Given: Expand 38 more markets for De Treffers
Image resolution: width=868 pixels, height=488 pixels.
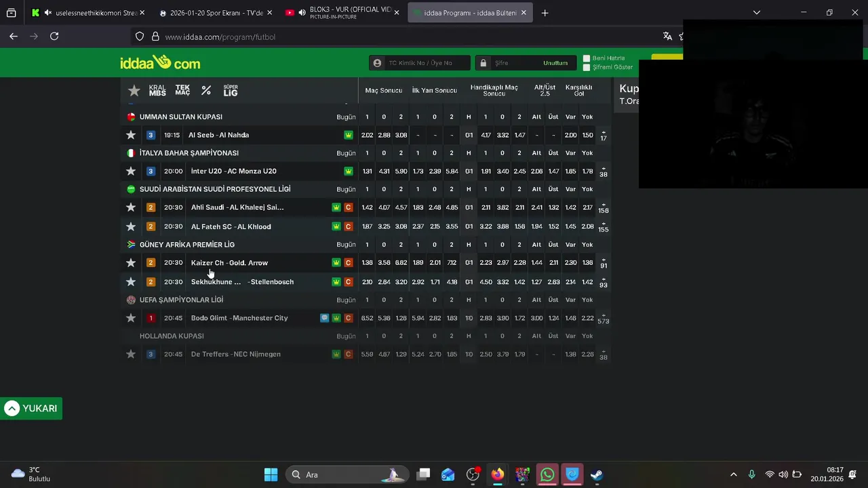Looking at the screenshot, I should coord(604,354).
